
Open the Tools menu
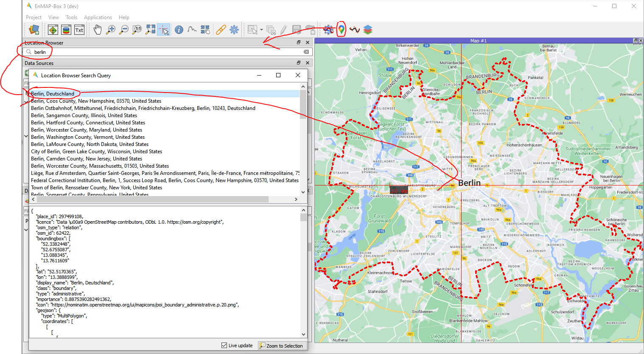(71, 17)
